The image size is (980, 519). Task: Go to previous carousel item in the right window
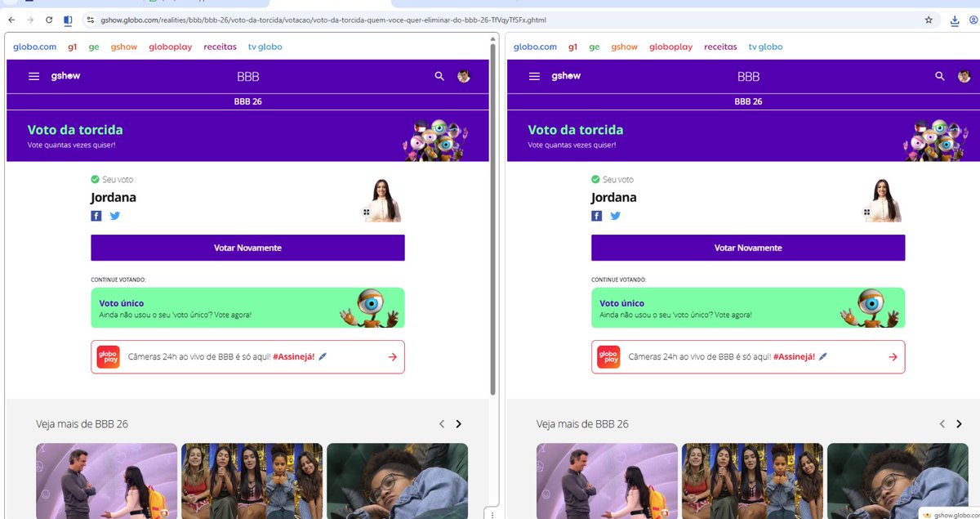coord(942,424)
